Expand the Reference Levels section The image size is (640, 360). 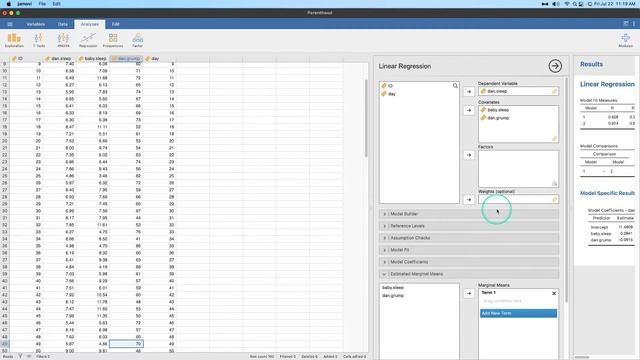pos(469,226)
